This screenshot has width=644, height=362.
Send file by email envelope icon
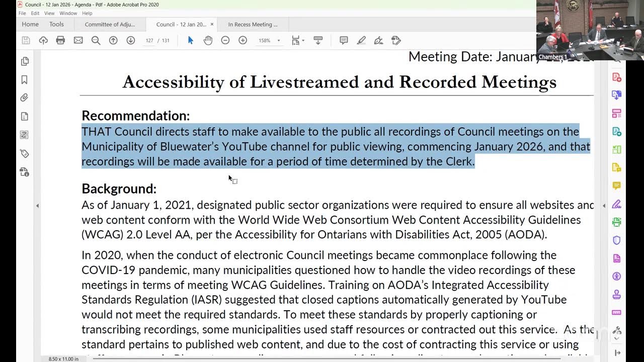click(x=78, y=40)
